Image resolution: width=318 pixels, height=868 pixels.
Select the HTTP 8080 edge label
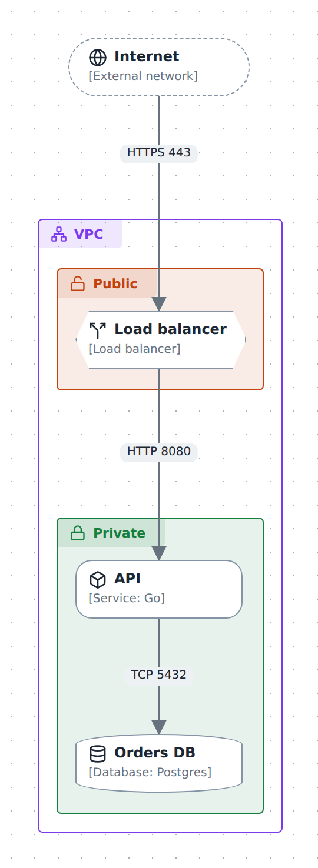159,452
